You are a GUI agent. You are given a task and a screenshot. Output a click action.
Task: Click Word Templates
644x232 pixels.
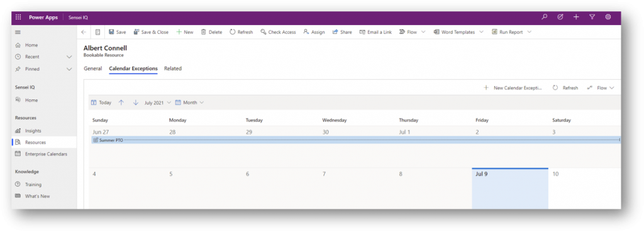click(454, 32)
